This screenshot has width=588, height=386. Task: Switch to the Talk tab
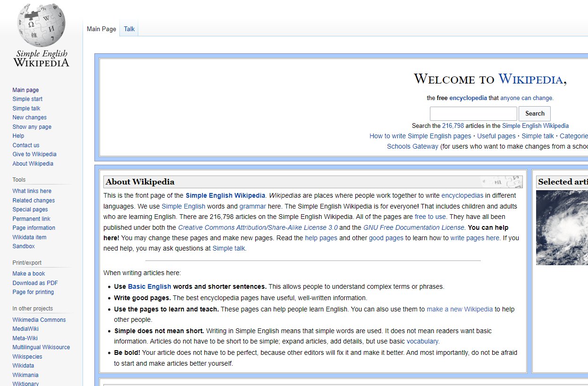click(129, 29)
